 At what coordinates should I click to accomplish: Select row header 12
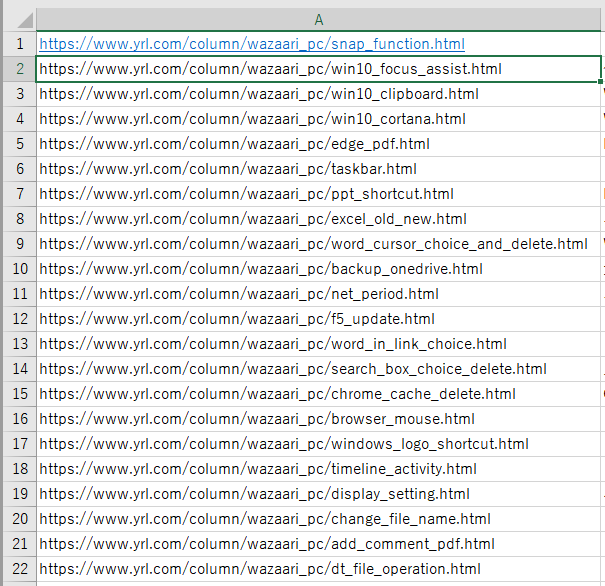click(x=20, y=319)
